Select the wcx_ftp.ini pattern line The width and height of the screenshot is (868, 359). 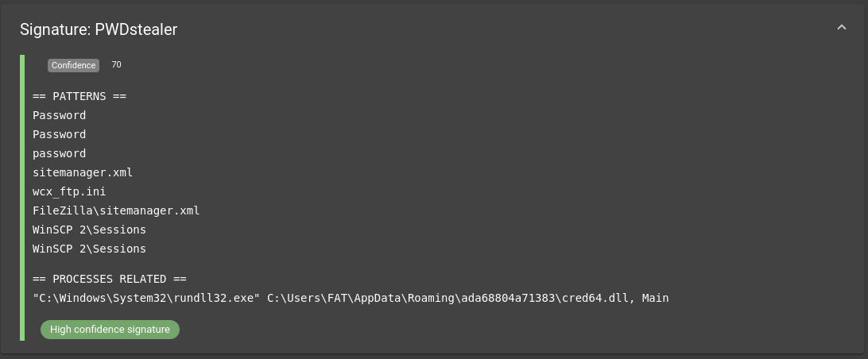[x=69, y=191]
